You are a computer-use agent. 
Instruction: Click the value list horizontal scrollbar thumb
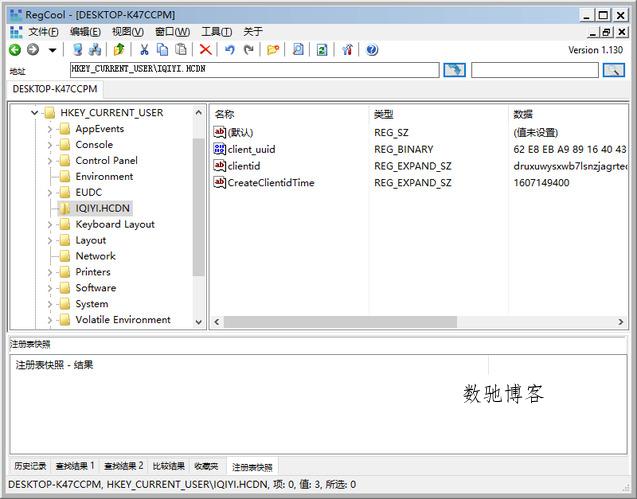pos(340,322)
